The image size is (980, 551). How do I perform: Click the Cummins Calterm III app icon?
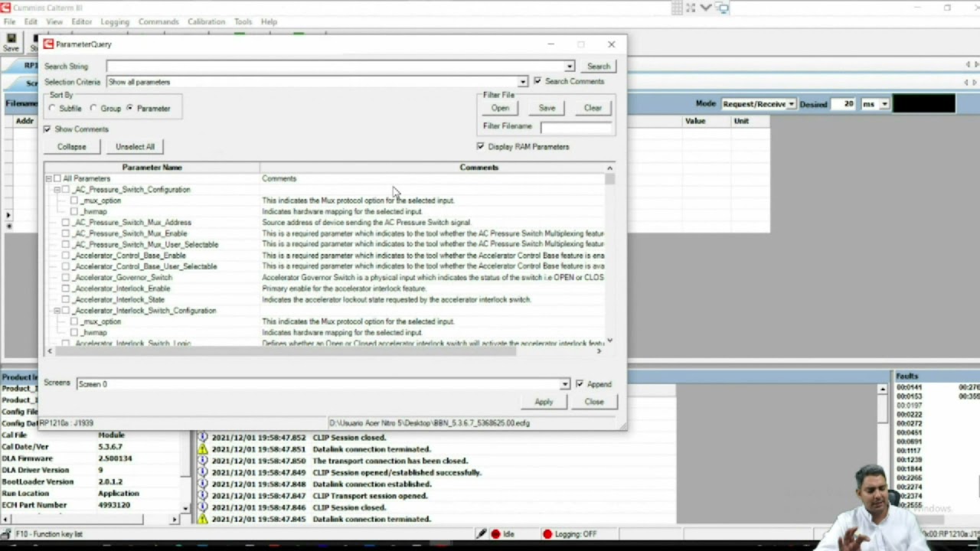click(5, 8)
